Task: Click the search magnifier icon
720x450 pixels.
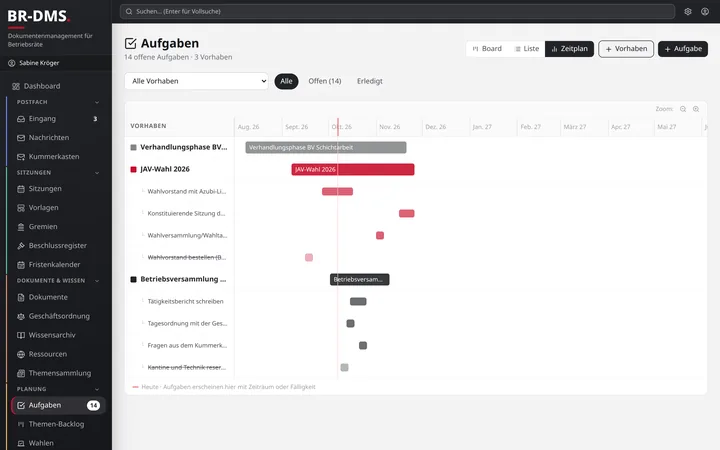Action: (x=129, y=11)
